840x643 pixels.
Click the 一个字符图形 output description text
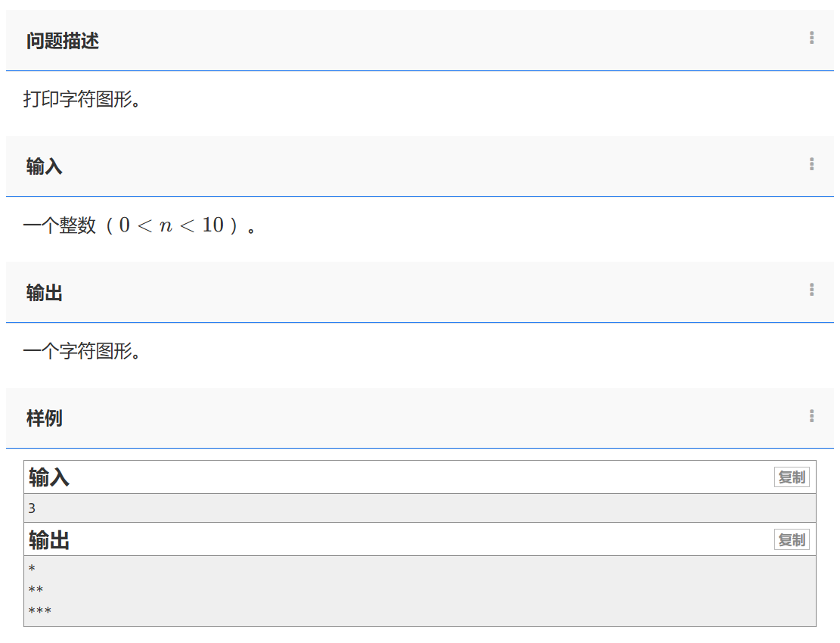pos(82,351)
